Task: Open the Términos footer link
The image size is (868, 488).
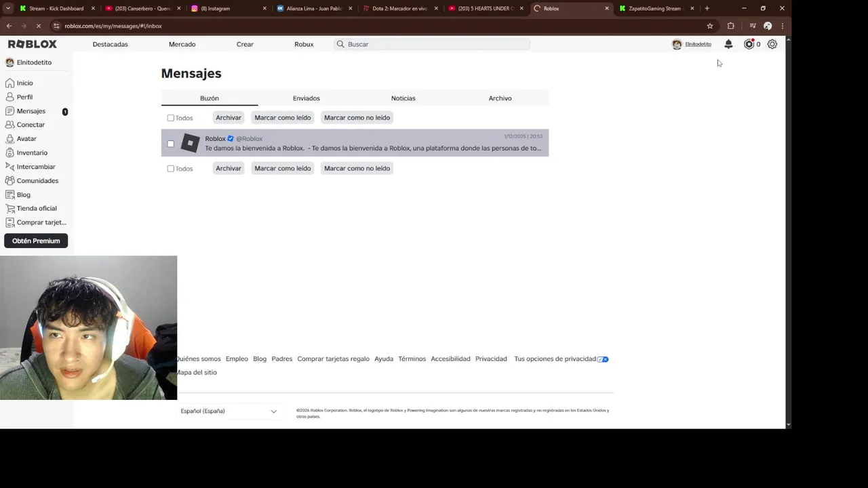Action: [412, 359]
